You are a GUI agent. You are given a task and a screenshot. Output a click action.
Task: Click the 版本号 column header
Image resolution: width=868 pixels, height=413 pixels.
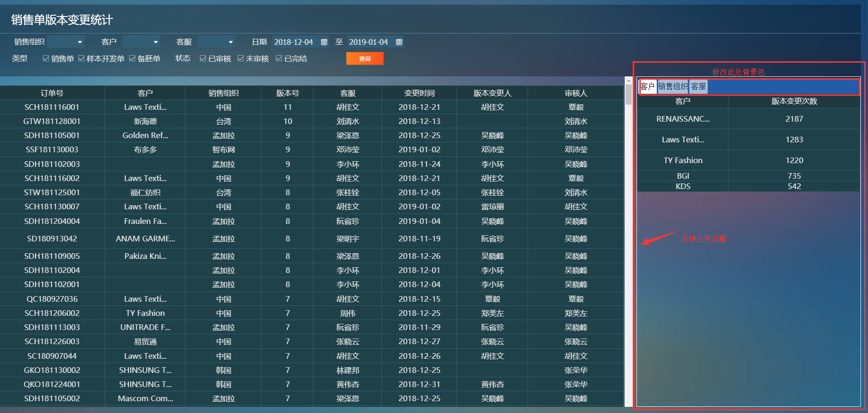click(x=288, y=93)
